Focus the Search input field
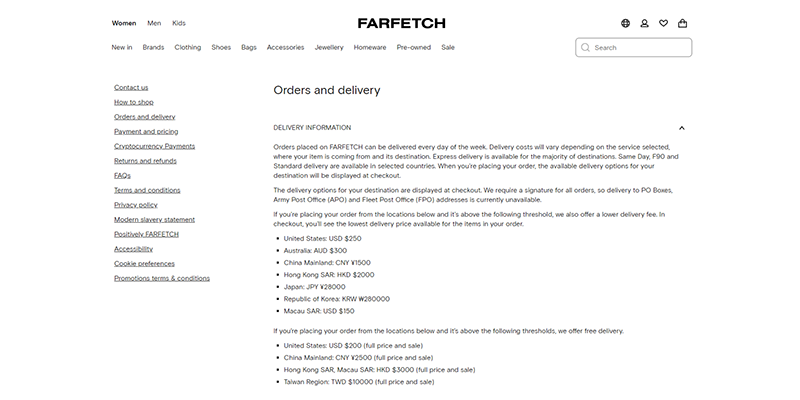 point(634,47)
